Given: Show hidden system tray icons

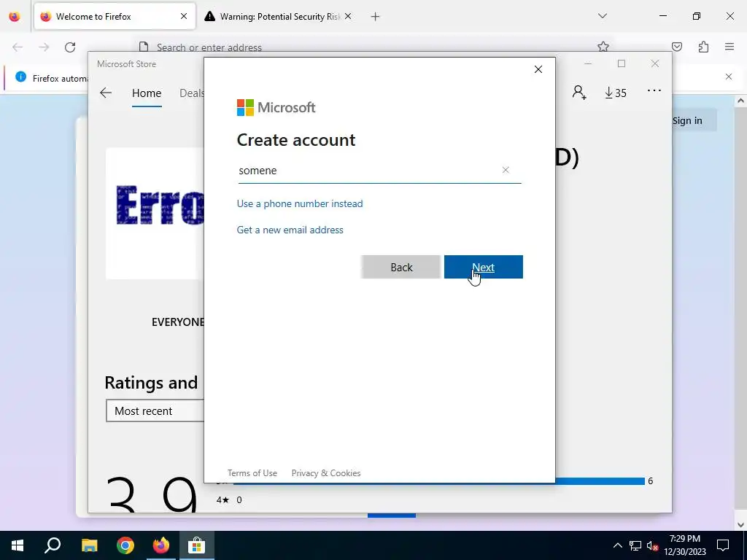Looking at the screenshot, I should 617,545.
